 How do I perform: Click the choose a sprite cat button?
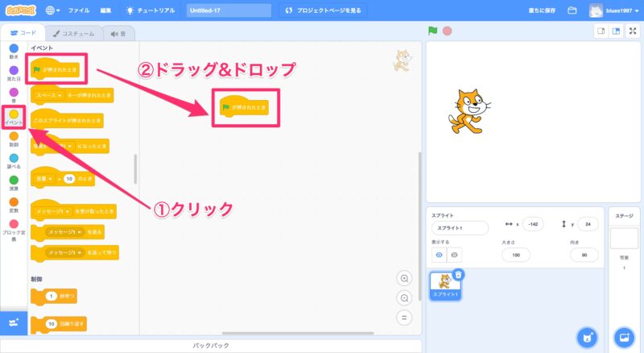pos(588,336)
